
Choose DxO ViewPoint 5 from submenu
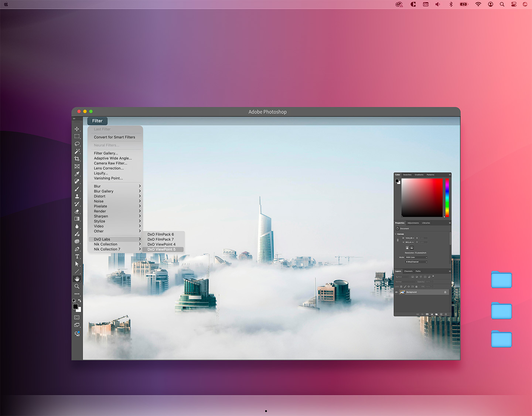pos(161,250)
